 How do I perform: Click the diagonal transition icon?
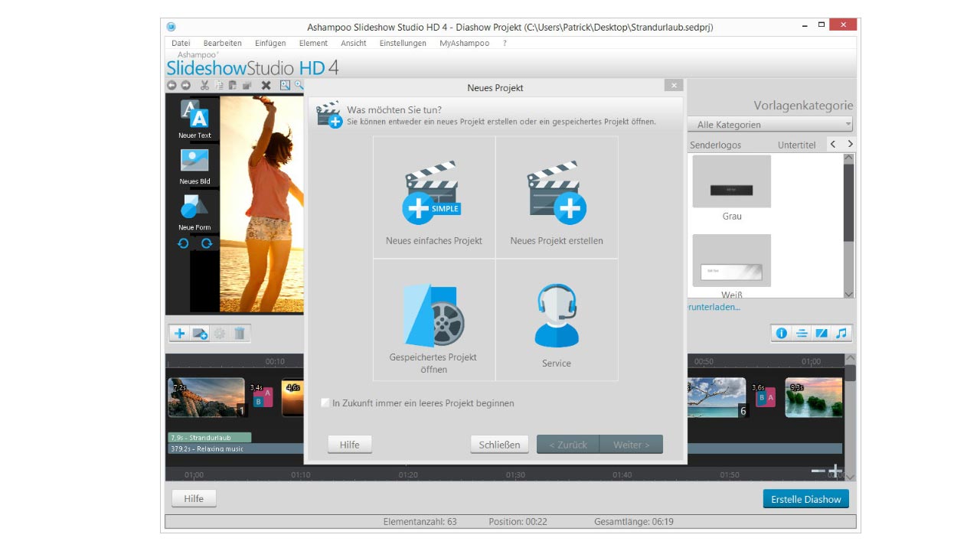tap(822, 333)
